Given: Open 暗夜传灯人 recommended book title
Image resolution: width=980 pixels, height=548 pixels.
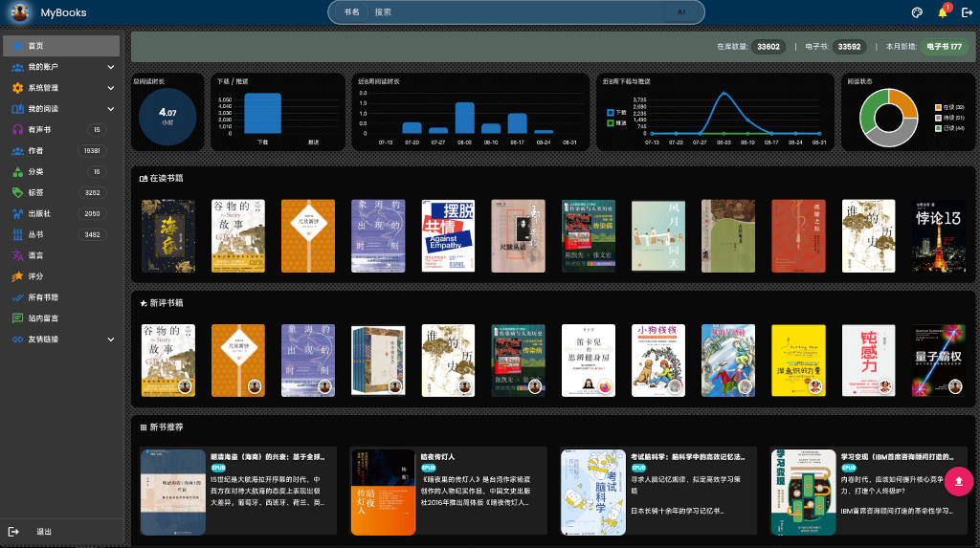Looking at the screenshot, I should tap(437, 457).
